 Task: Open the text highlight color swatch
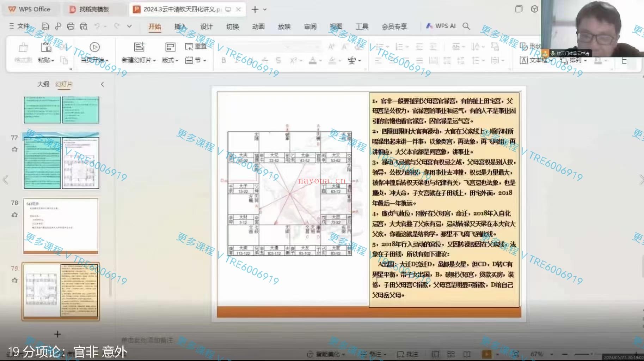(x=332, y=61)
